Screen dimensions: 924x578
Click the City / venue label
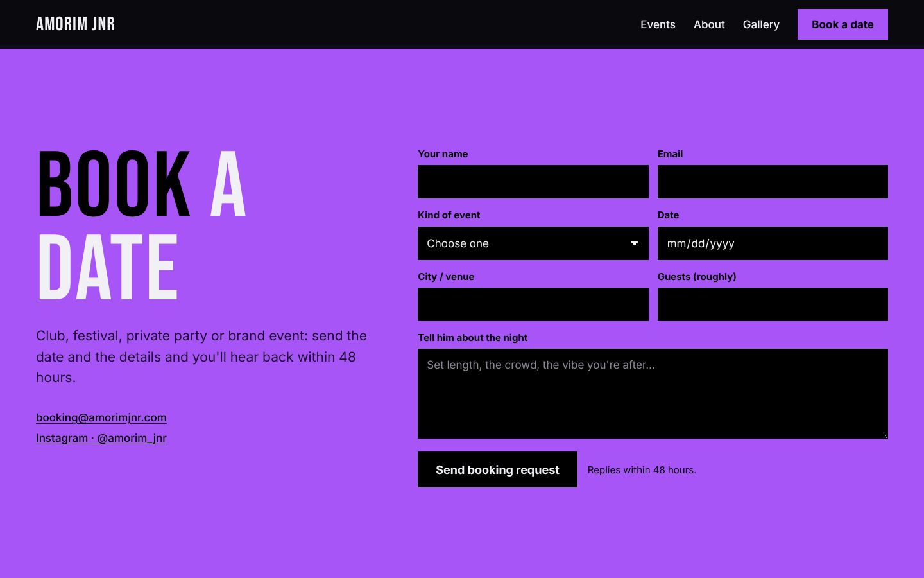point(446,277)
